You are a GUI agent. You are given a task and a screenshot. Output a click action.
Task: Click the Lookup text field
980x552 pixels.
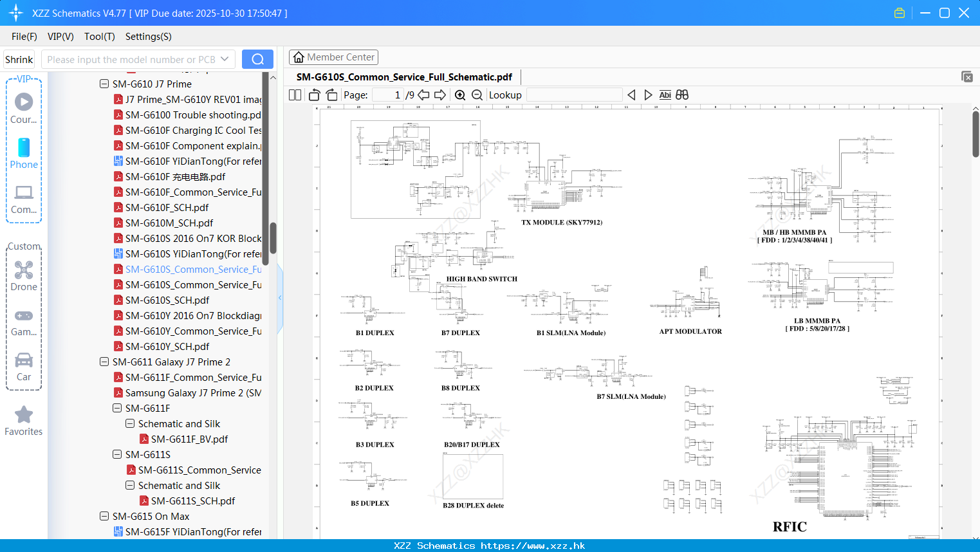point(574,95)
